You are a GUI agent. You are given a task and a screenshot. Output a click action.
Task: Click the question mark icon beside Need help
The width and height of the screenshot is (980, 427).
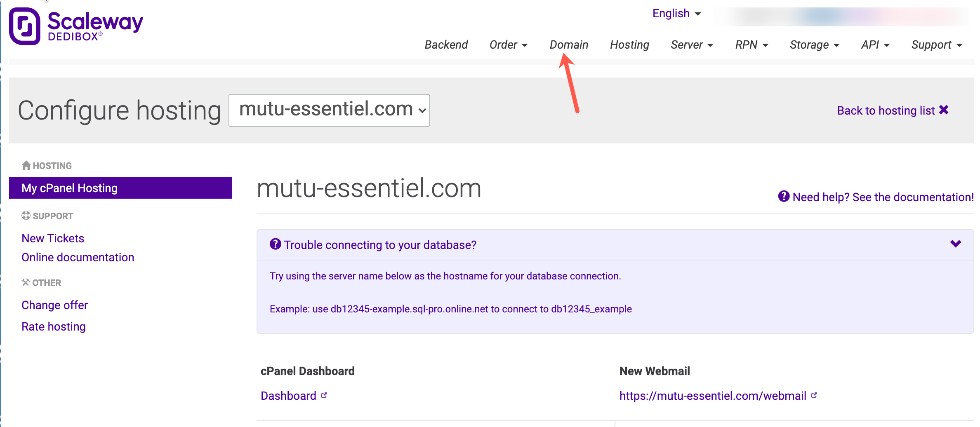pyautogui.click(x=784, y=197)
